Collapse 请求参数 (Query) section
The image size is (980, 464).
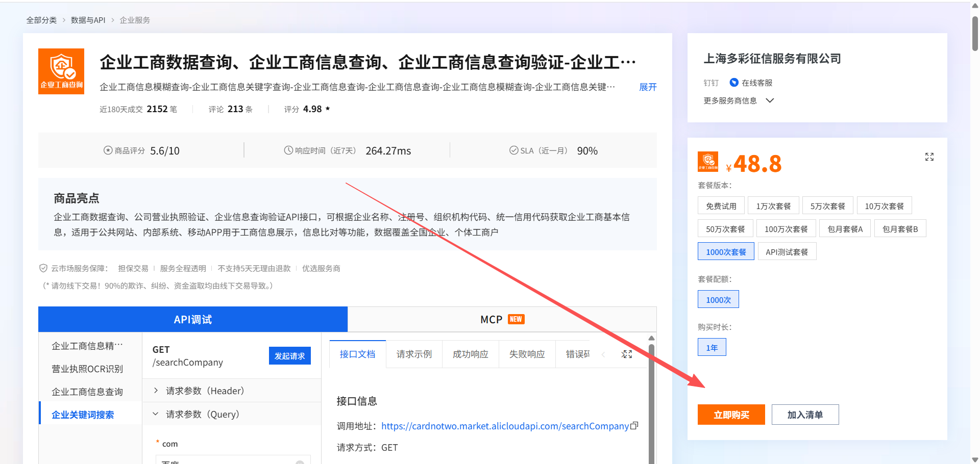156,414
